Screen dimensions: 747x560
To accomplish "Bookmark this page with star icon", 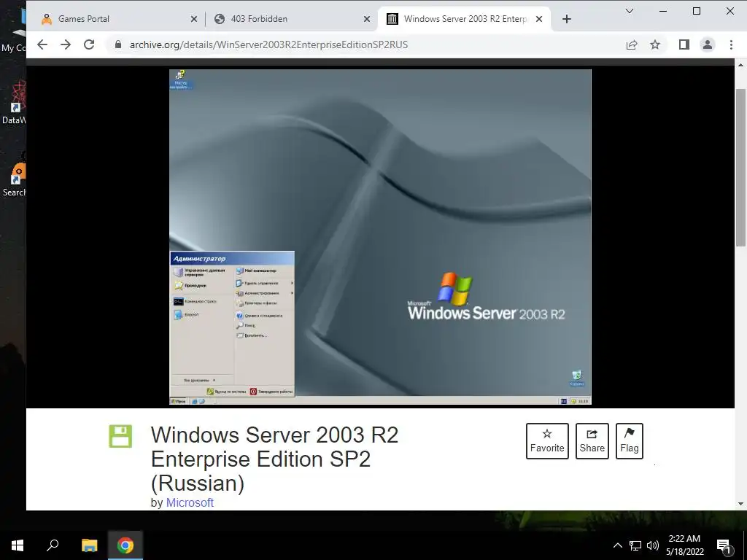I will coord(655,44).
